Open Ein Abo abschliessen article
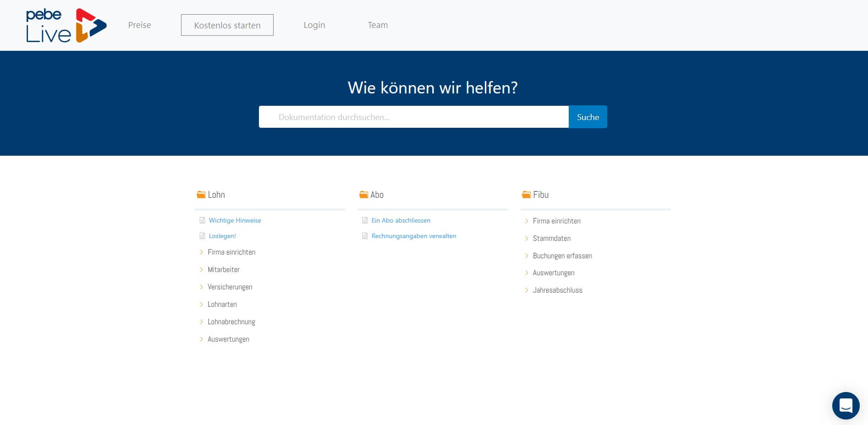The image size is (868, 425). pos(401,220)
